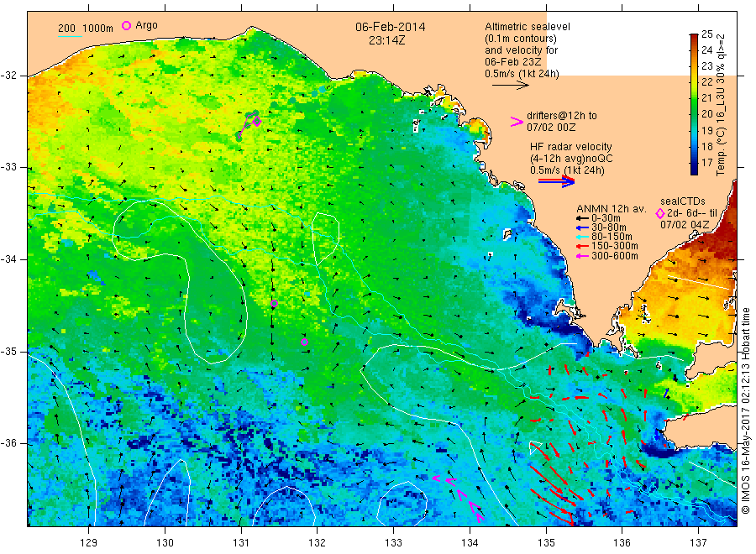Click the 07/02 04Z text

pyautogui.click(x=685, y=225)
